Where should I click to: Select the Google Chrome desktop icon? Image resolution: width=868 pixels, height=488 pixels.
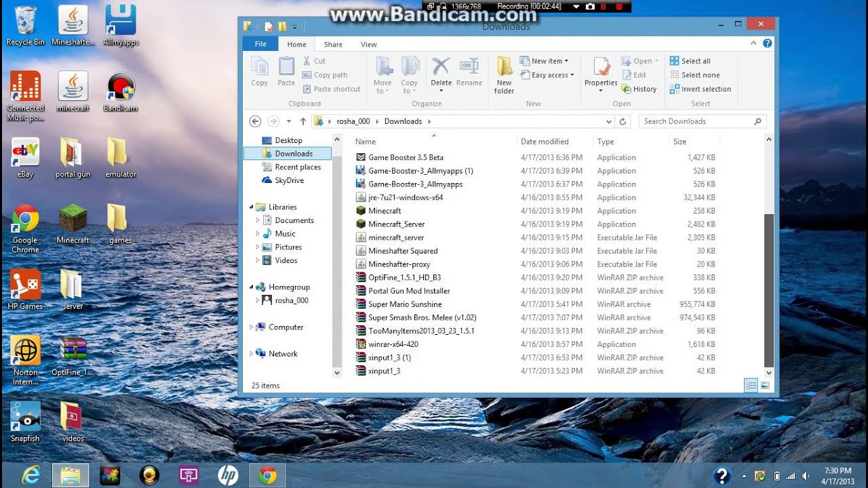pos(25,229)
